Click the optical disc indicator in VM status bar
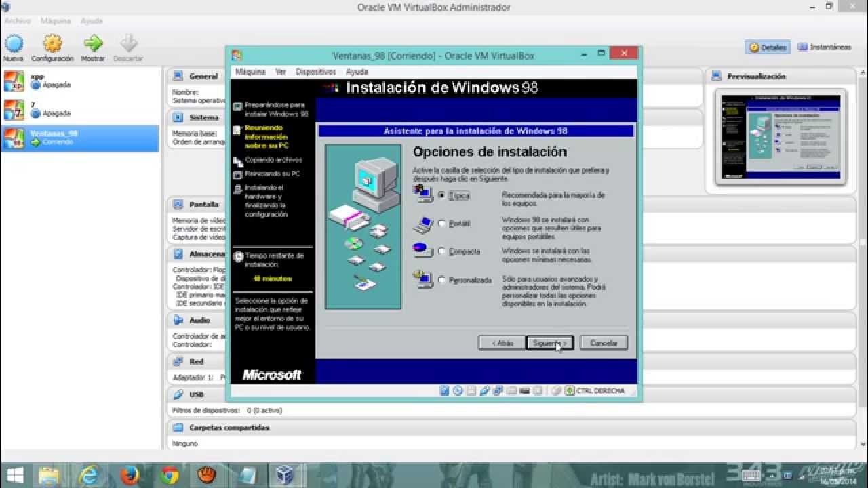 click(x=458, y=391)
